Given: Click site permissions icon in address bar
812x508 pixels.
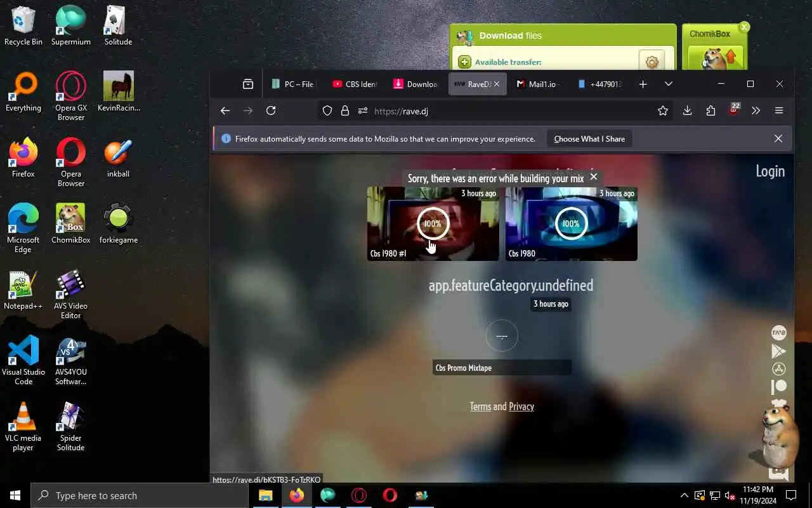Looking at the screenshot, I should (363, 110).
